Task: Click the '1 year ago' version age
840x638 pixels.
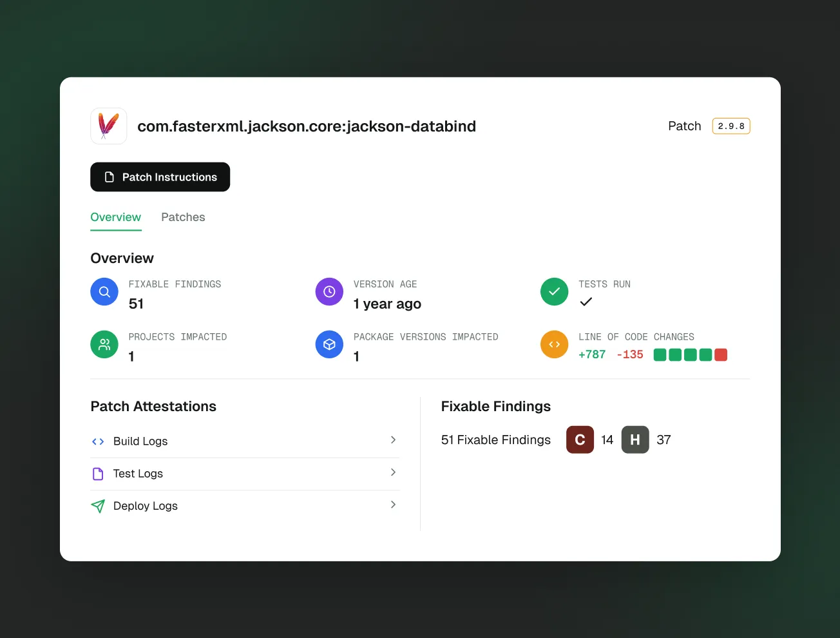Action: 387,304
